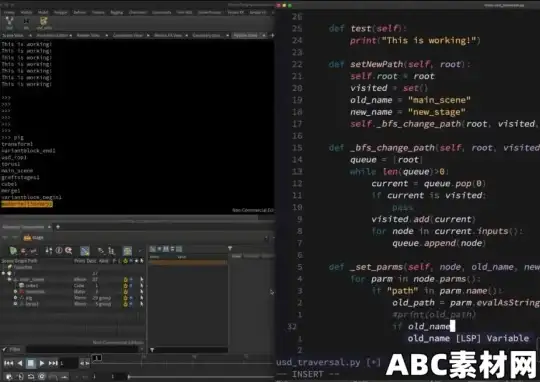
Task: Click the first icon in the bottom playbar options row
Action: click(x=9, y=377)
